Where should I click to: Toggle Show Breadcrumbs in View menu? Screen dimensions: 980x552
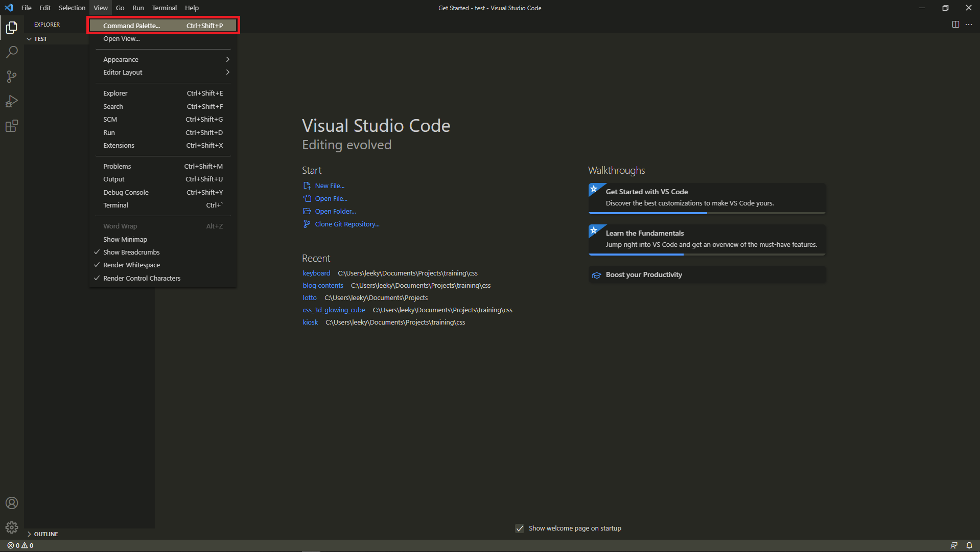point(162,252)
